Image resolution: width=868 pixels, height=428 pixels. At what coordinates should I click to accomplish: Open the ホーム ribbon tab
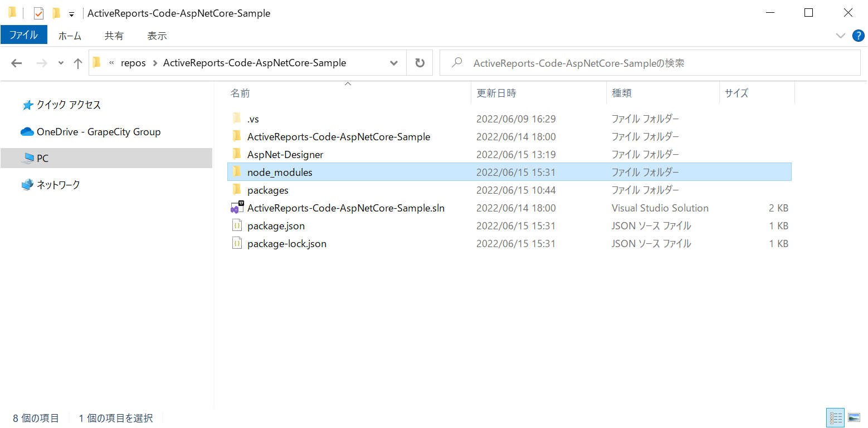coord(70,36)
